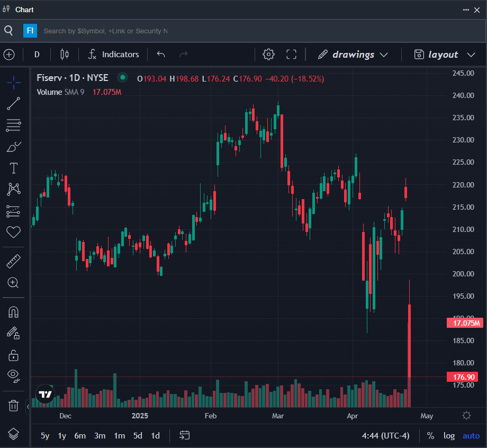Click the measure ruler tool
487x448 pixels.
point(14,261)
